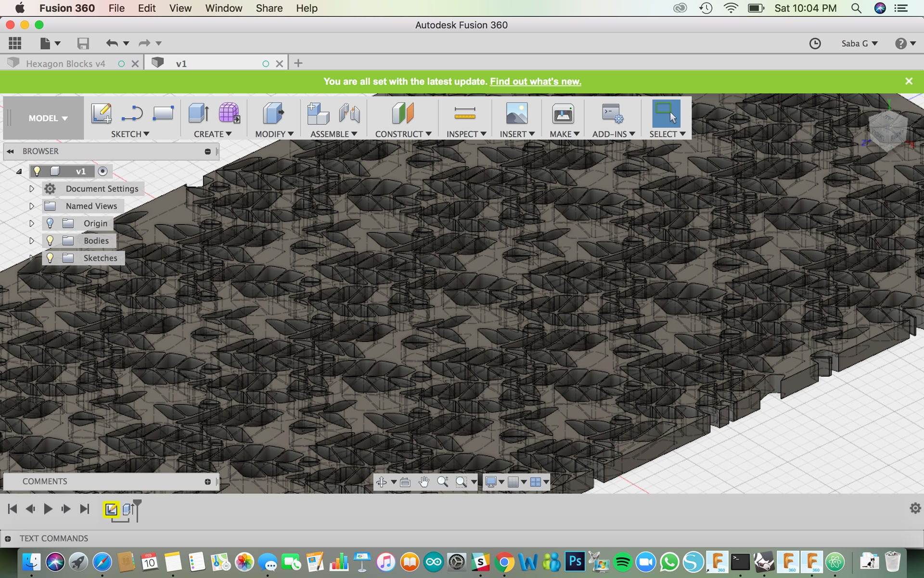This screenshot has height=578, width=924.
Task: Expand the Sketches folder tree
Action: pos(32,258)
